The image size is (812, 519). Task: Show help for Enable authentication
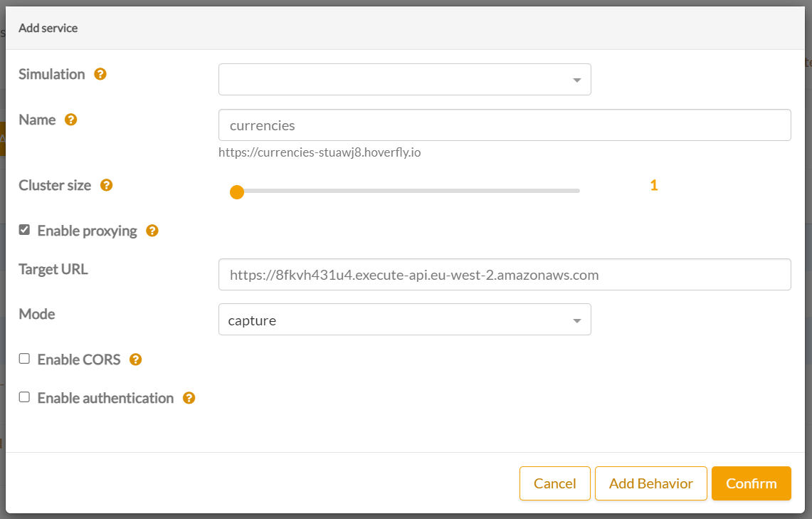pyautogui.click(x=189, y=398)
